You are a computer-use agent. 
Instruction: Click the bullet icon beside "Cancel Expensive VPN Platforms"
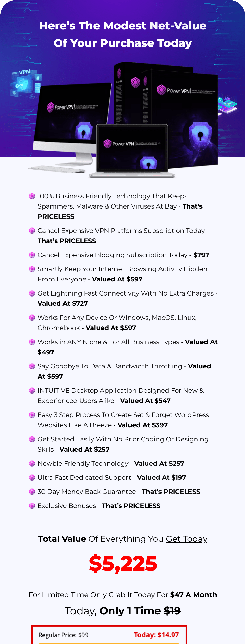pos(32,231)
